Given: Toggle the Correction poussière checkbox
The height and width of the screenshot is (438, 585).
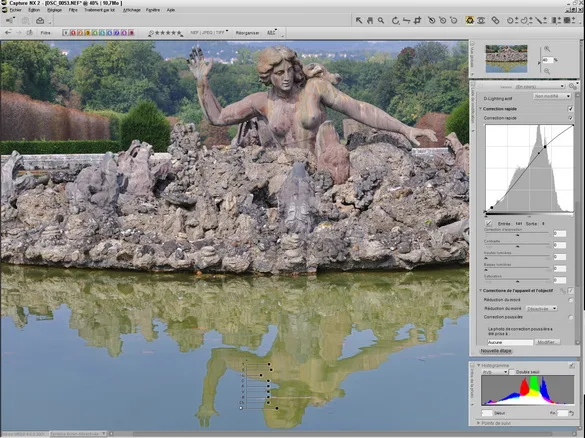Looking at the screenshot, I should tap(570, 317).
